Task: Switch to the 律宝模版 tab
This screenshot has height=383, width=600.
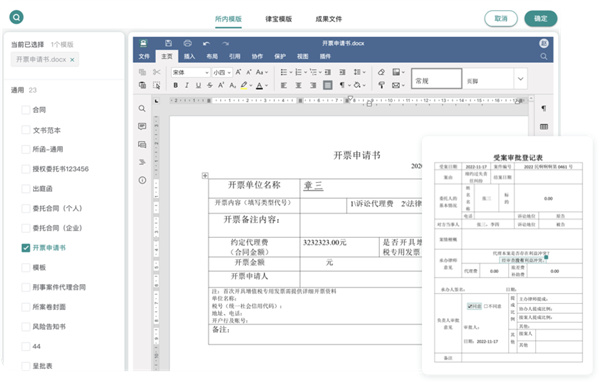Action: click(279, 19)
